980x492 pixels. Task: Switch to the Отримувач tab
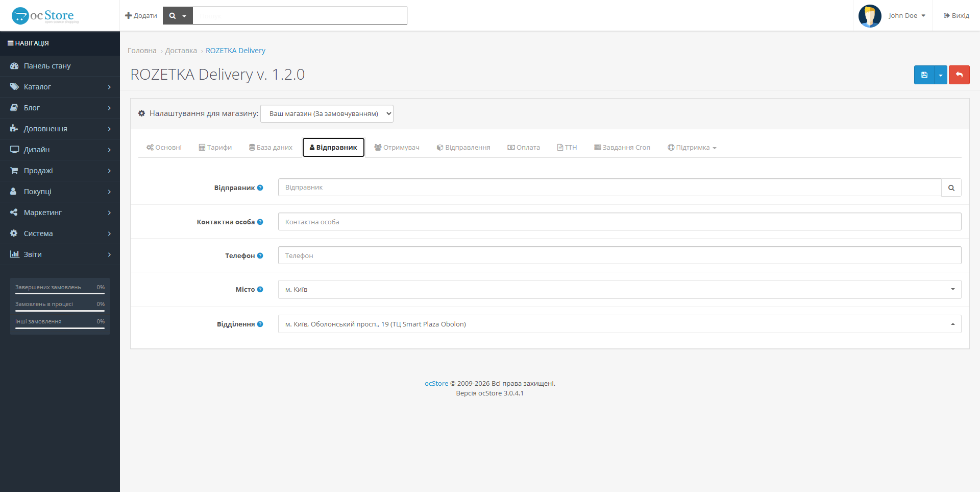tap(397, 148)
